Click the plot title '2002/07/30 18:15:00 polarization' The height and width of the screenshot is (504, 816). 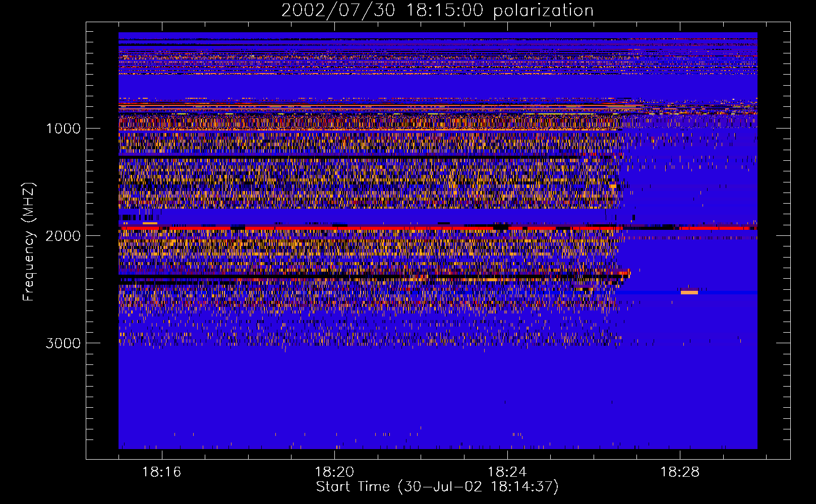[x=437, y=10]
